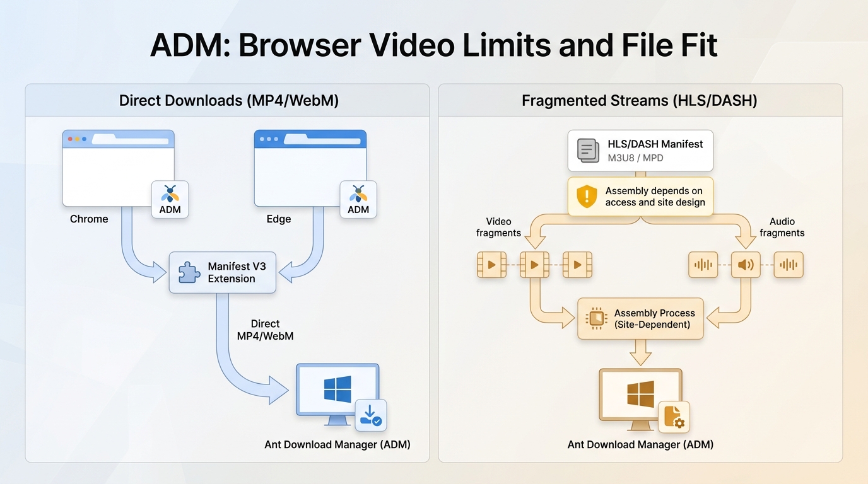Click 'Ant Download Manager (ADM)' under blue monitor
Image resolution: width=868 pixels, height=484 pixels.
click(337, 444)
